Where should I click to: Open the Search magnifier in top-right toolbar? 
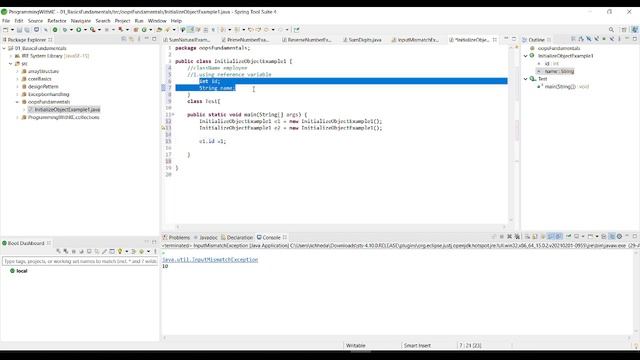click(x=611, y=30)
